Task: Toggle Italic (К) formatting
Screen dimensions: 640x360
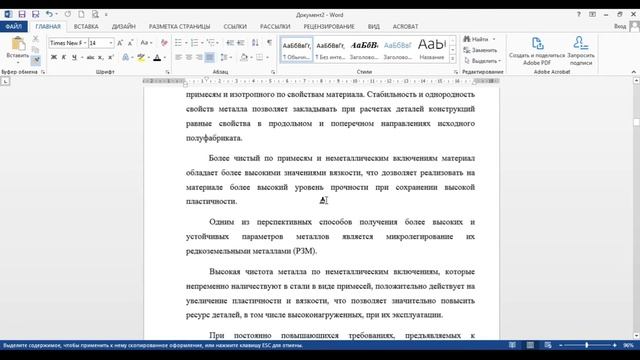Action: click(x=64, y=58)
